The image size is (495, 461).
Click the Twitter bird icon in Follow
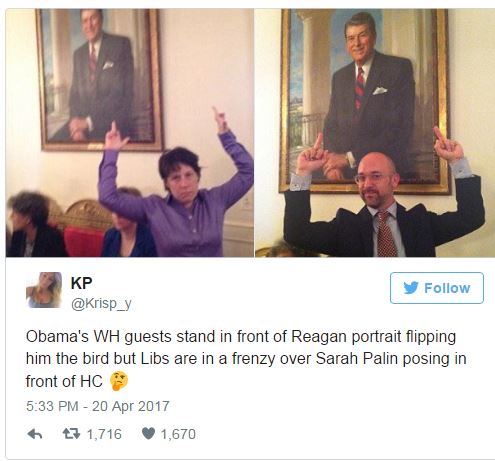pyautogui.click(x=411, y=288)
